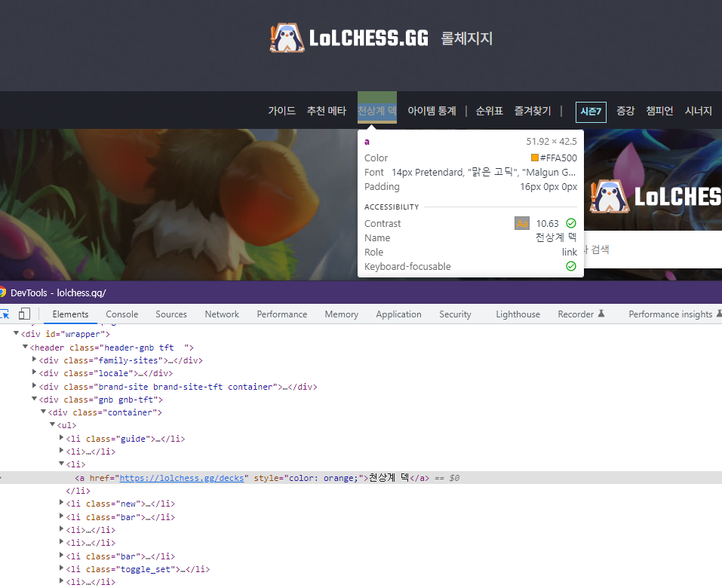722x588 pixels.
Task: Collapse the li containing the decks link
Action: [x=61, y=464]
